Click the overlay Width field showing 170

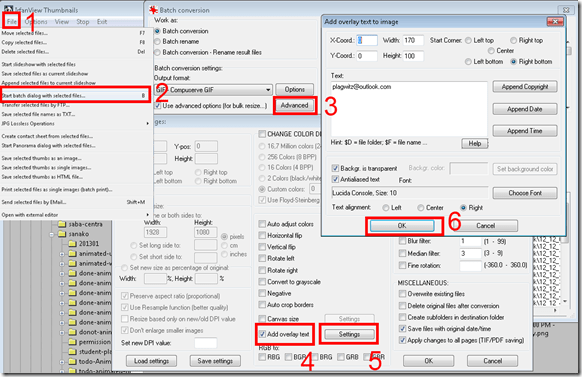pyautogui.click(x=413, y=40)
